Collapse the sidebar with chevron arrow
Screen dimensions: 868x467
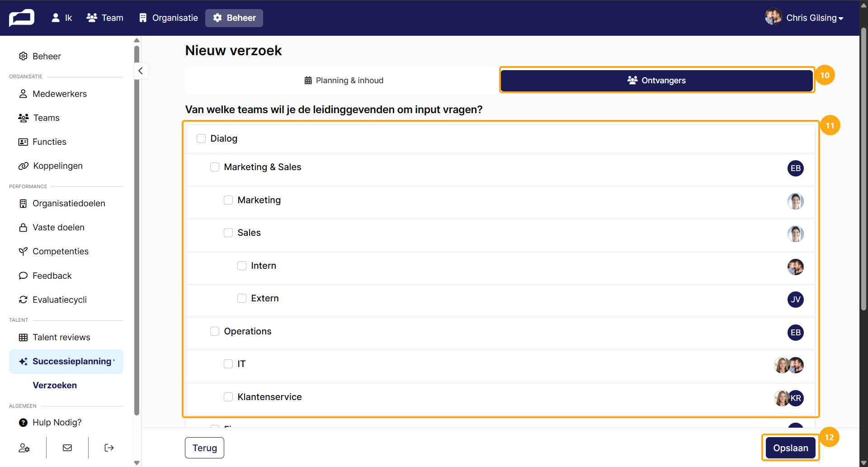pyautogui.click(x=141, y=71)
